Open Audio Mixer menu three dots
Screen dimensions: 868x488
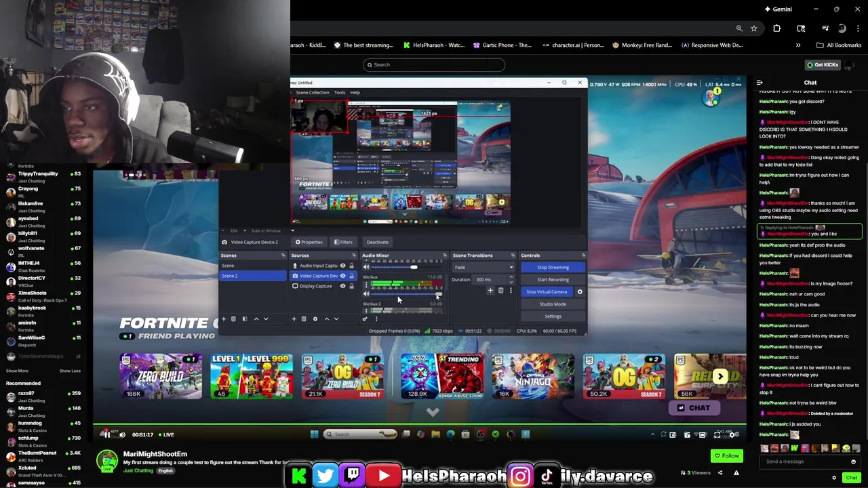[x=376, y=319]
